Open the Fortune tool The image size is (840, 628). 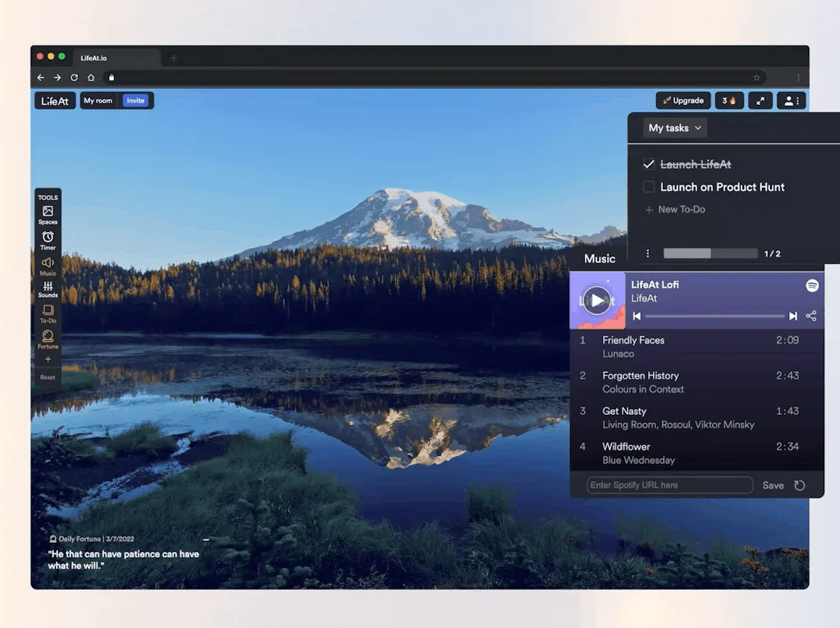pyautogui.click(x=48, y=339)
